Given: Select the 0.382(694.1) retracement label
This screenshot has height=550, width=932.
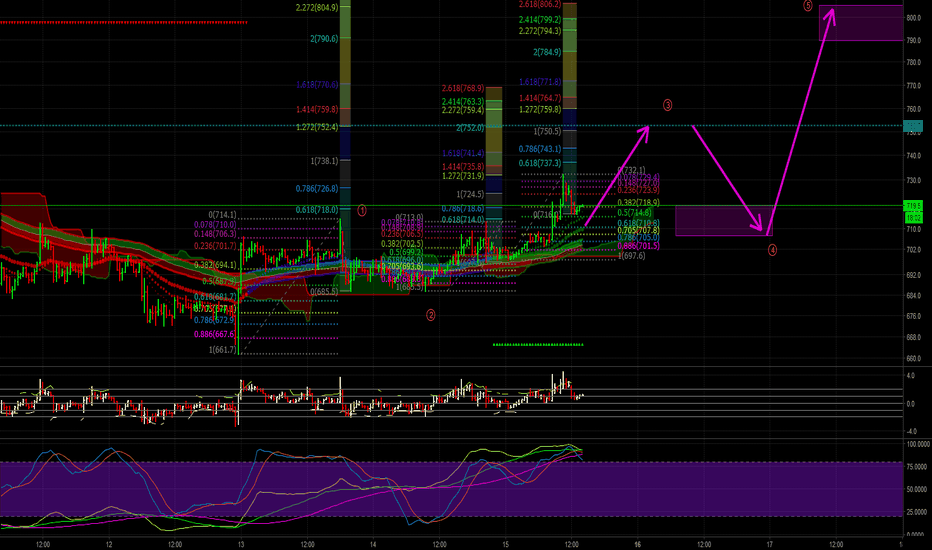Looking at the screenshot, I should [x=215, y=265].
